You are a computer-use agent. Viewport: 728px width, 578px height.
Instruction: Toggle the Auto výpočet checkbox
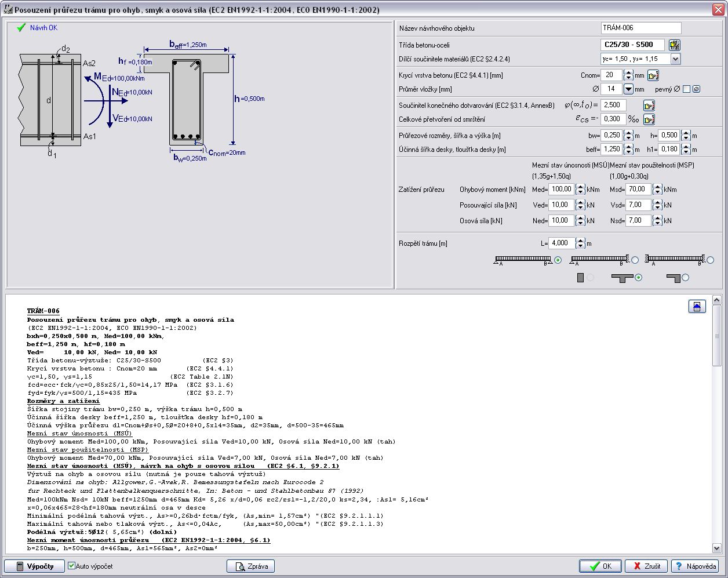pos(72,566)
